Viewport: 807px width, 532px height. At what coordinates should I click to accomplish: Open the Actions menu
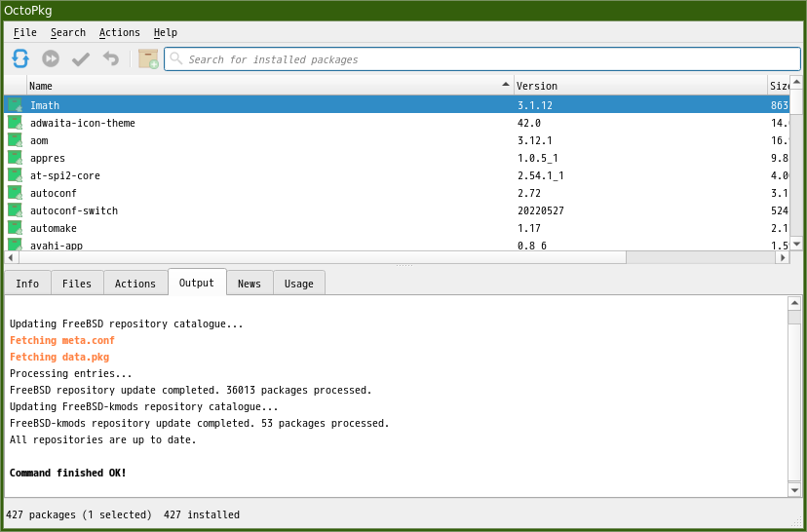pos(120,32)
